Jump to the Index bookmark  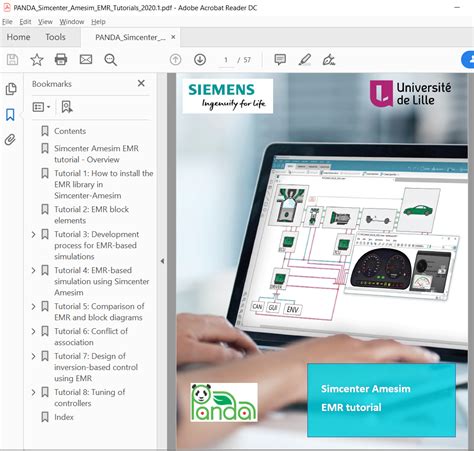64,417
